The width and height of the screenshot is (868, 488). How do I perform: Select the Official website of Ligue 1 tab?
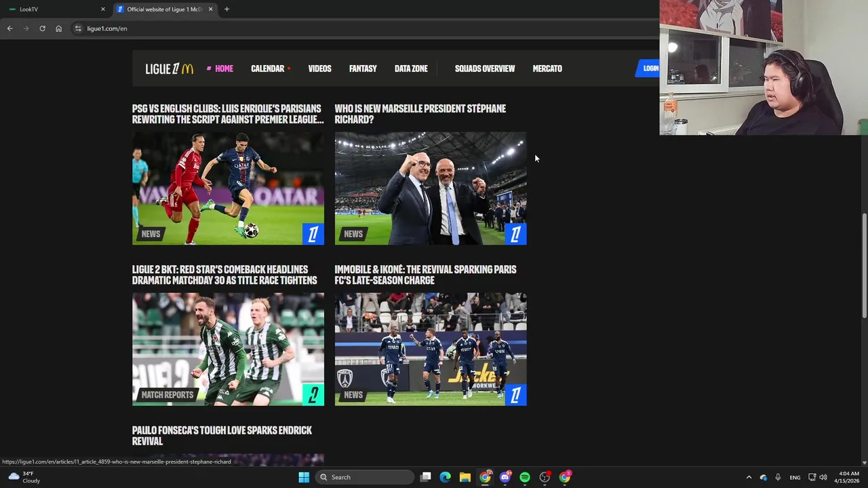164,9
